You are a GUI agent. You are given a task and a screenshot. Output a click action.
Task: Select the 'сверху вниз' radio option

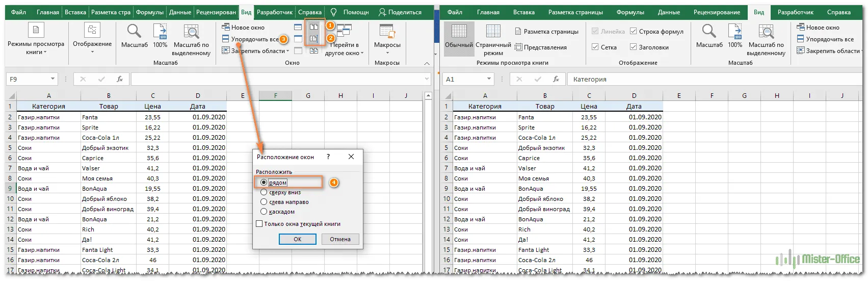[264, 192]
